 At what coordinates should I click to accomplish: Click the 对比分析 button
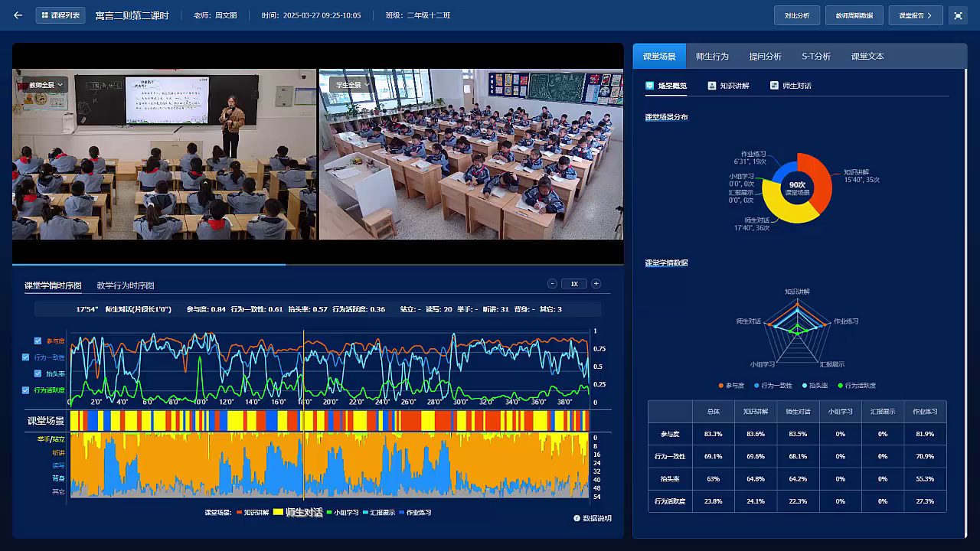pos(796,15)
